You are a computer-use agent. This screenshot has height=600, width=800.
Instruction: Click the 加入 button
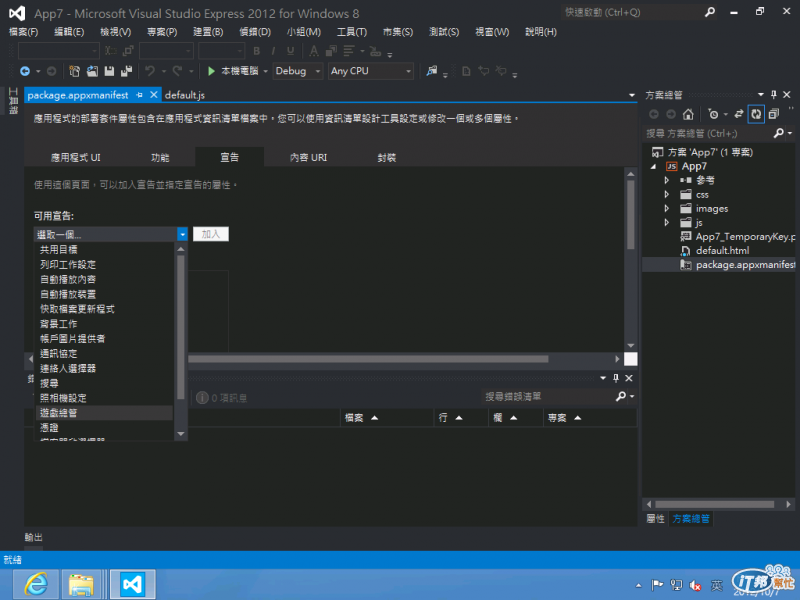click(211, 234)
